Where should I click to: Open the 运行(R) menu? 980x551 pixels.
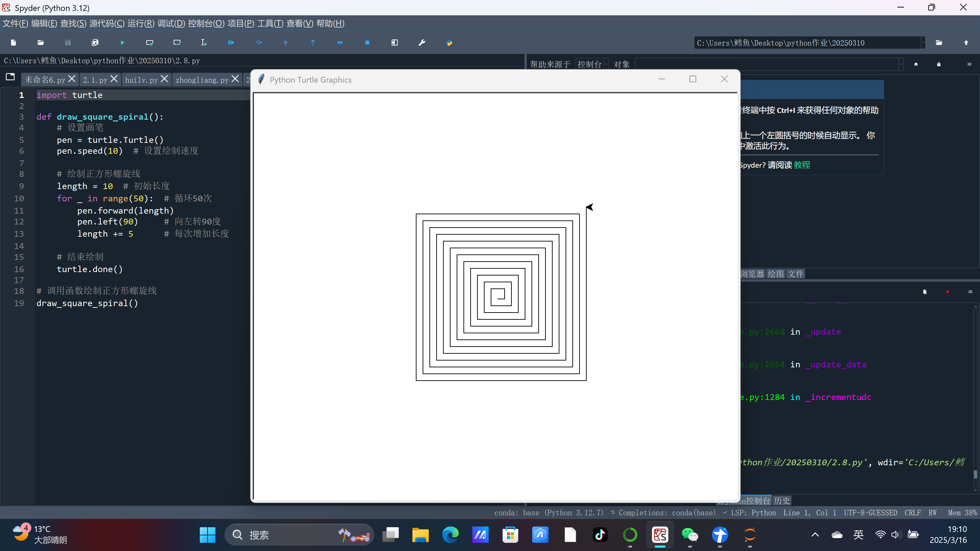click(x=141, y=23)
